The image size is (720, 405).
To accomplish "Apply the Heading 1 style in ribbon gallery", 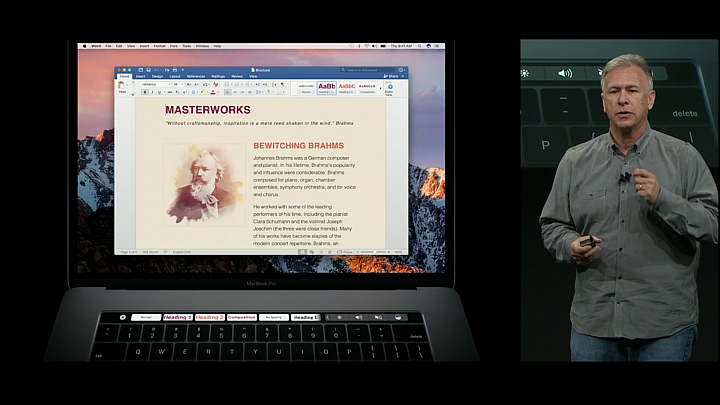I will (x=327, y=88).
